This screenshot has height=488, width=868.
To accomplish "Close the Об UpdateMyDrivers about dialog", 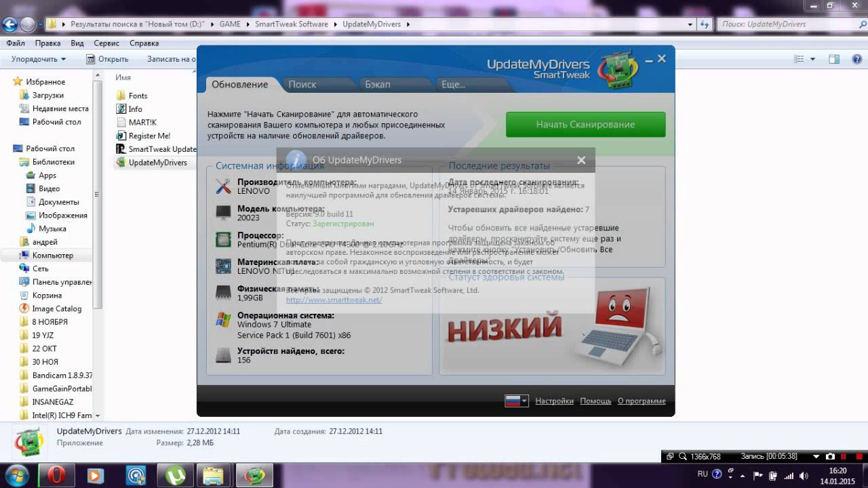I will pyautogui.click(x=581, y=160).
